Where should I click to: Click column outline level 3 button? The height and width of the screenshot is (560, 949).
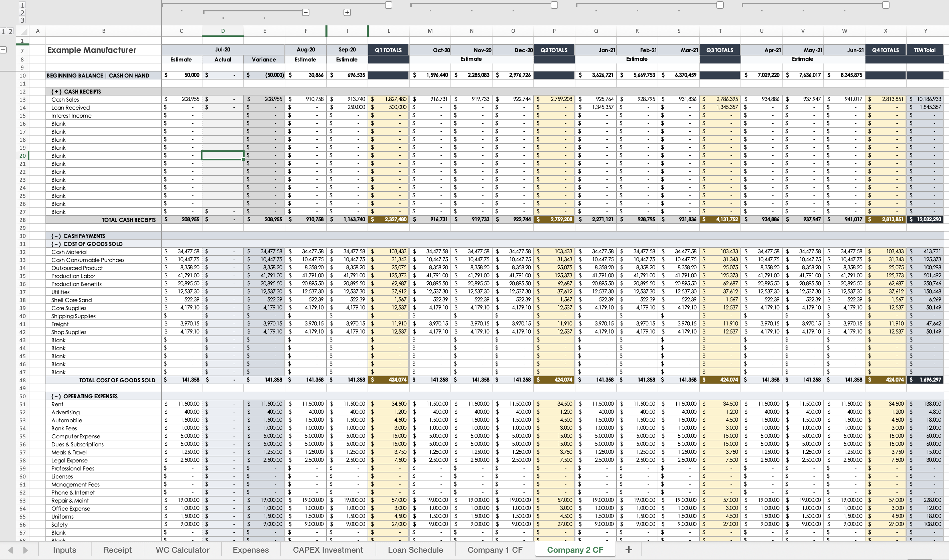[22, 20]
